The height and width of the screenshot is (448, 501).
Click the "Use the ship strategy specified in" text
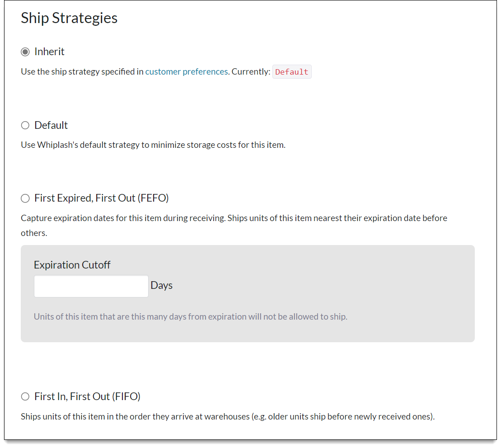click(82, 71)
